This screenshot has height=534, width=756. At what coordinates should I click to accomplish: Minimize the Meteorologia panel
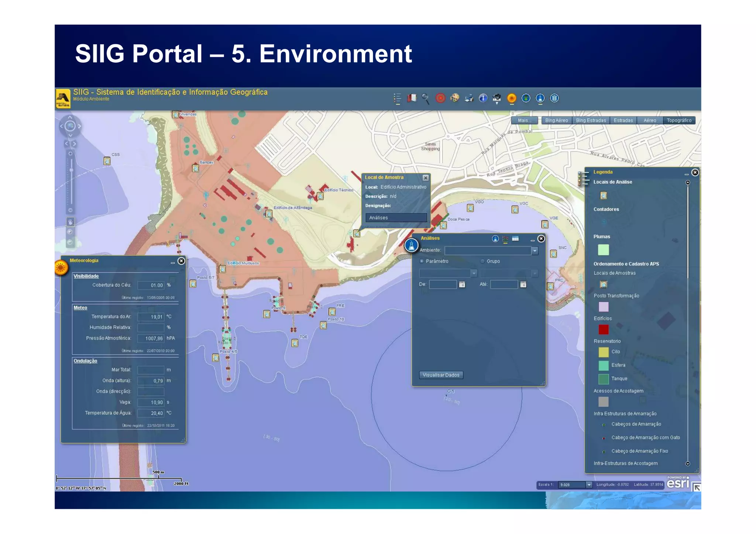click(172, 262)
